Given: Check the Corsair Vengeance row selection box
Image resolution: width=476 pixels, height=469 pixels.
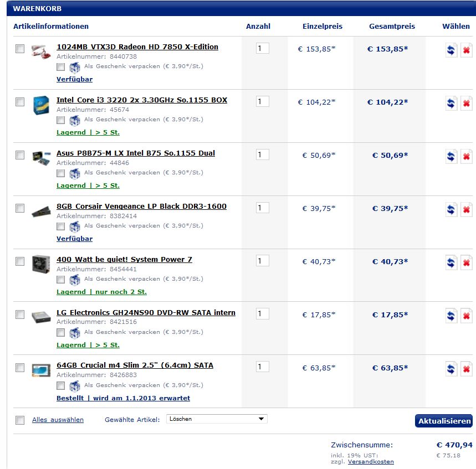Looking at the screenshot, I should point(20,208).
